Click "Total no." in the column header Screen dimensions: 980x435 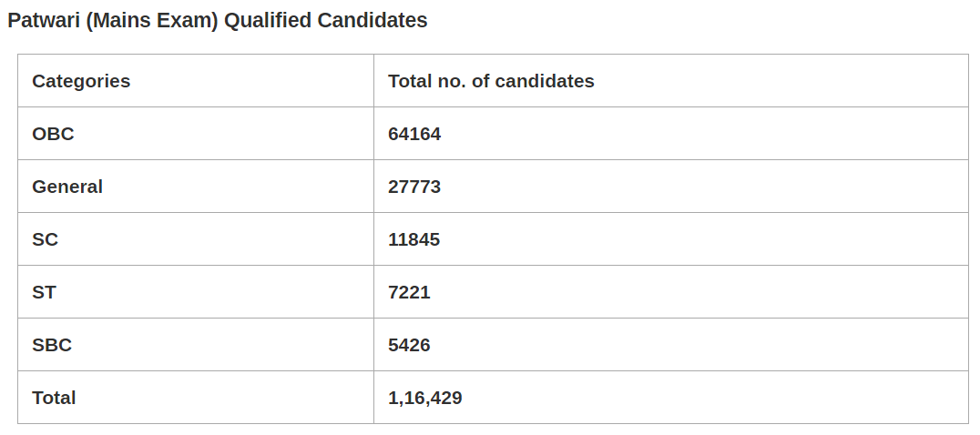click(426, 81)
